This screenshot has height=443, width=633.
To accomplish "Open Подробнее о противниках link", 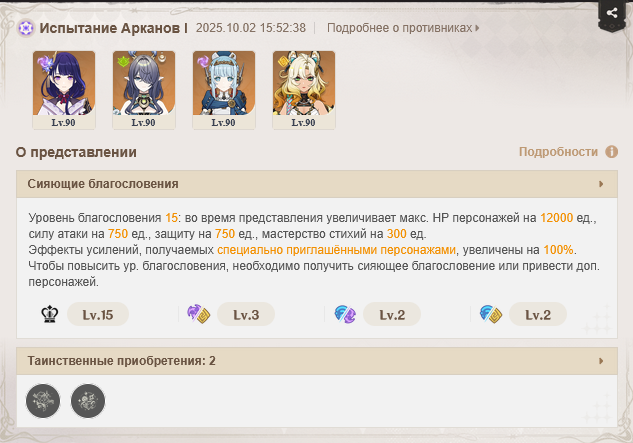I will (x=403, y=28).
